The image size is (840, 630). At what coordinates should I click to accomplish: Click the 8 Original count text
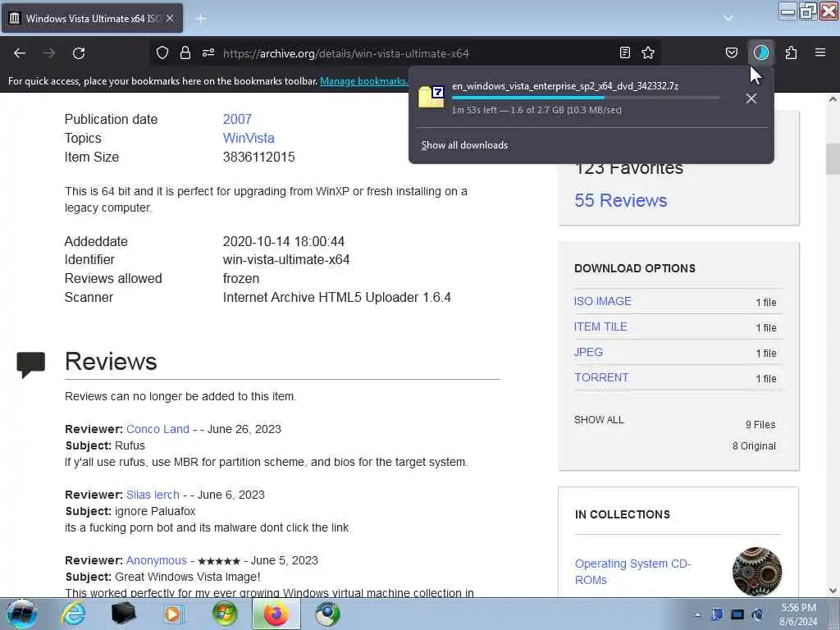(755, 446)
